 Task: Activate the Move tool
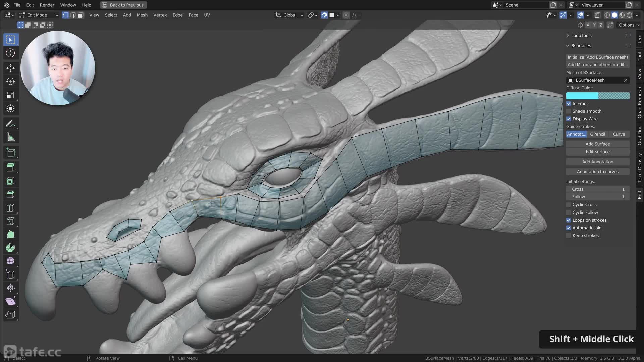click(10, 68)
